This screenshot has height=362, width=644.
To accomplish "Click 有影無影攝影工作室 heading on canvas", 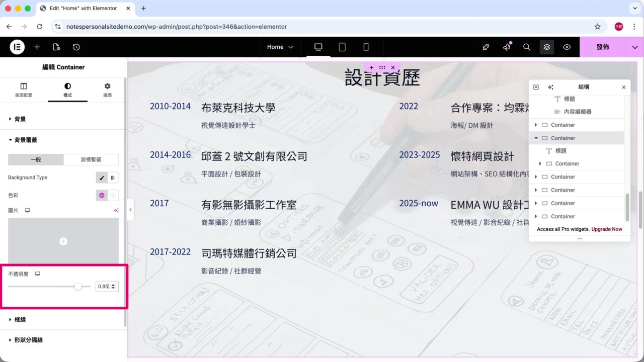I will coord(249,205).
